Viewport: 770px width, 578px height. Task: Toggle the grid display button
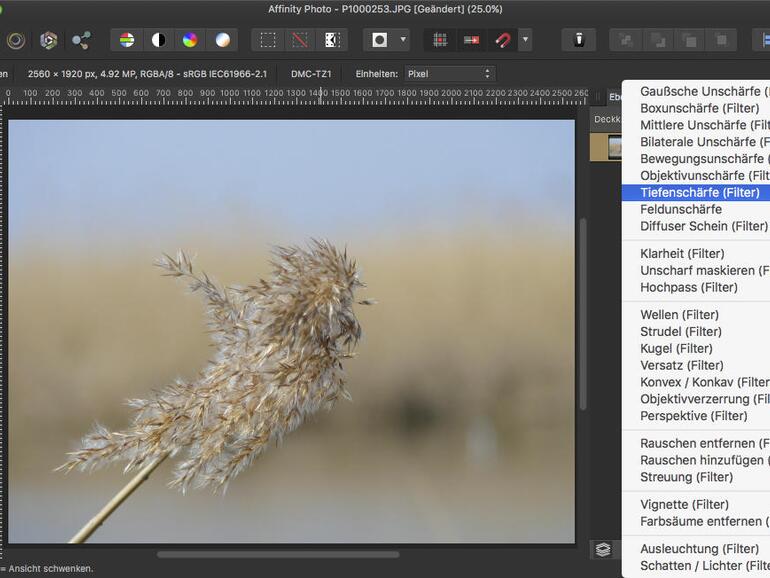tap(439, 40)
